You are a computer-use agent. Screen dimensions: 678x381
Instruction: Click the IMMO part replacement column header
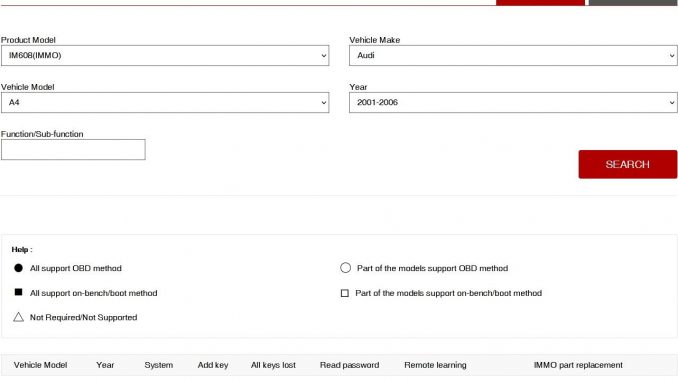pyautogui.click(x=578, y=365)
